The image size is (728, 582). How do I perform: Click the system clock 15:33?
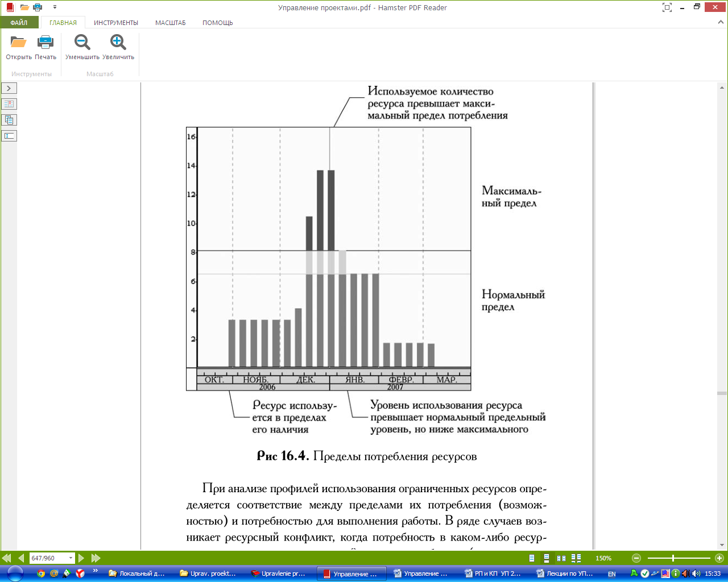point(713,573)
